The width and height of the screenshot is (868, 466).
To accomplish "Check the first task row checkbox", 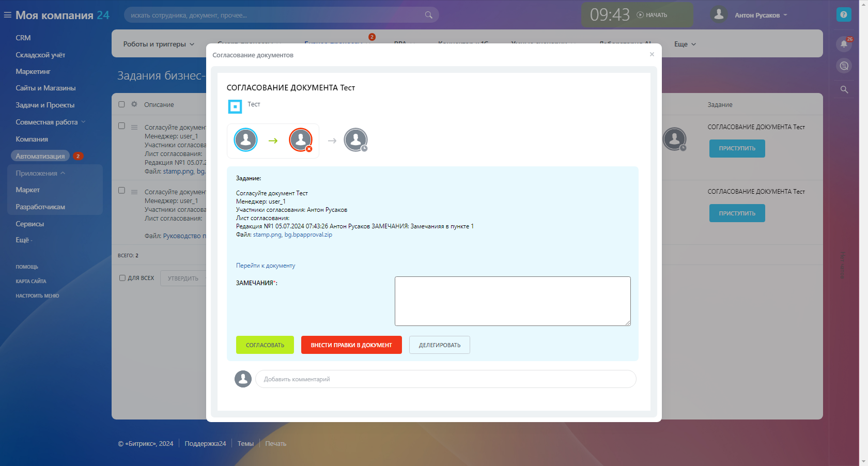I will pos(122,126).
